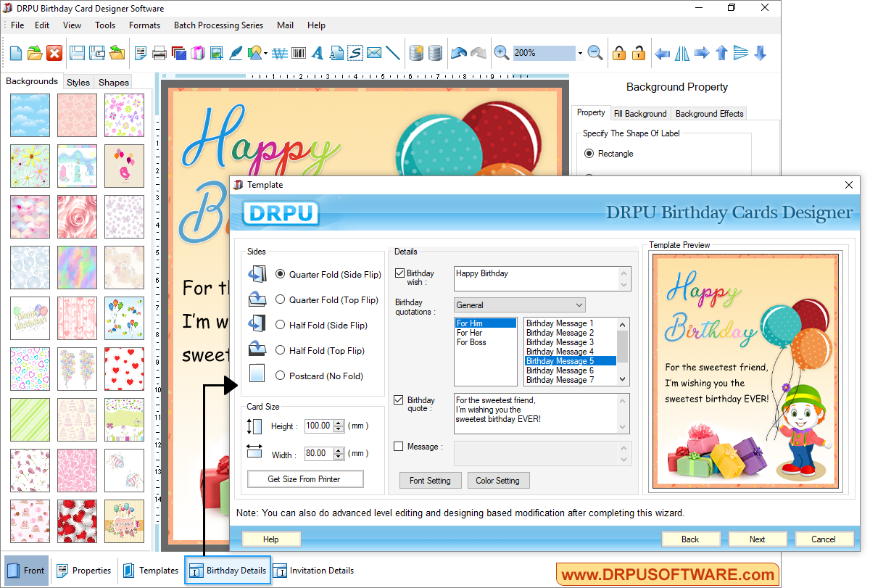Select the red hearts background thumbnail
The width and height of the screenshot is (870, 588).
[x=124, y=369]
